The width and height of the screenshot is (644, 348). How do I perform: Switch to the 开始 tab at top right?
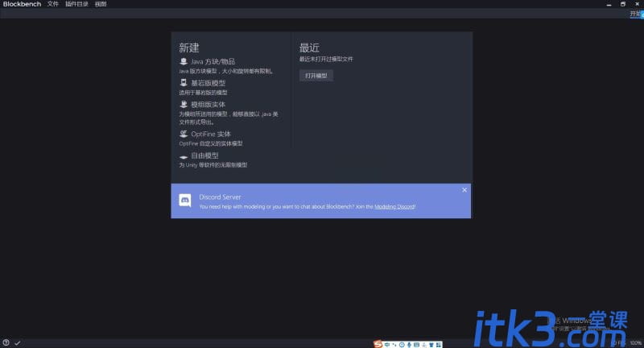coord(636,14)
